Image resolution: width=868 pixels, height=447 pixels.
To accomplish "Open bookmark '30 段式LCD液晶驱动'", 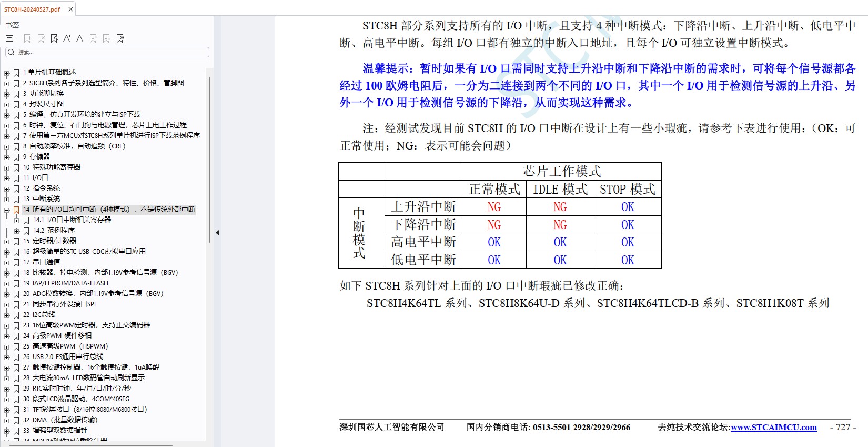I will [x=76, y=399].
